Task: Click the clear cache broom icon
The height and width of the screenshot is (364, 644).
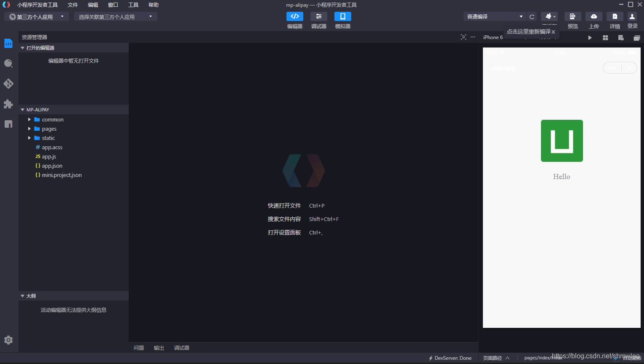Action: click(549, 16)
